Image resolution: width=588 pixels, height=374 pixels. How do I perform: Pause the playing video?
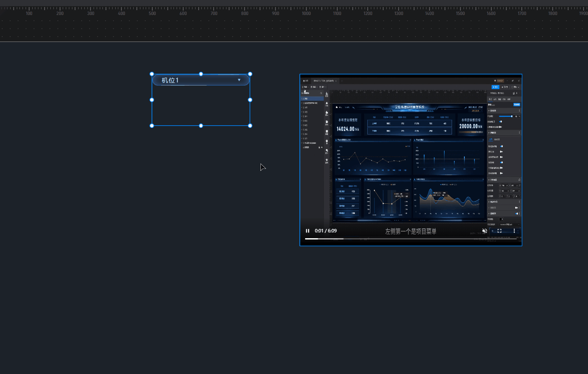point(308,231)
